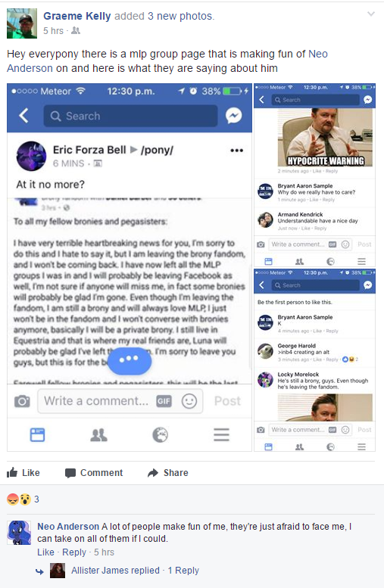
Task: Share this post
Action: 168,473
